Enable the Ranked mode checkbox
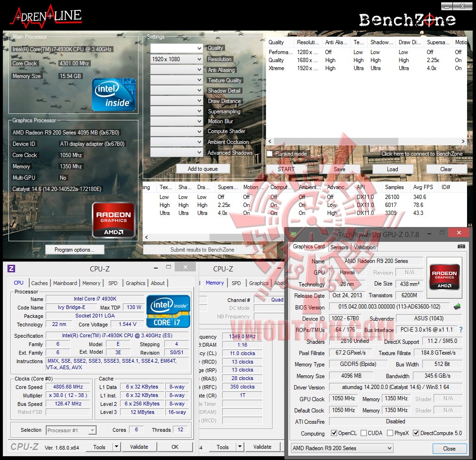This screenshot has width=476, height=460. click(269, 154)
